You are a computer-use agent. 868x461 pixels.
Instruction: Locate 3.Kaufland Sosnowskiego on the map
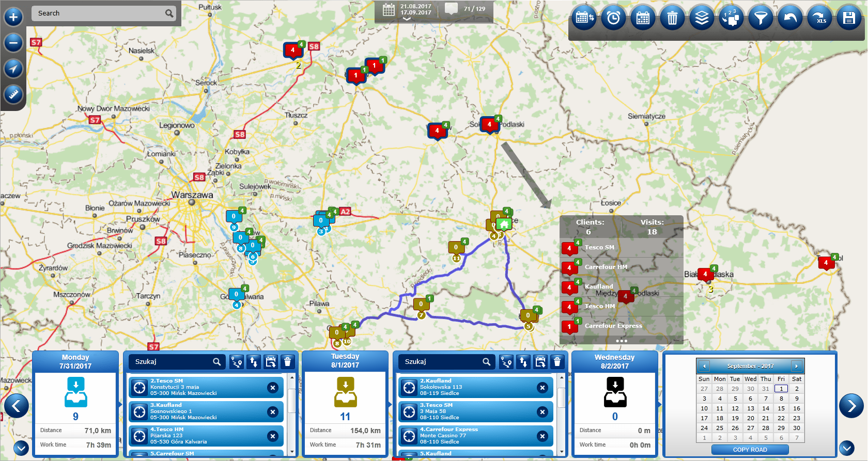pos(139,412)
